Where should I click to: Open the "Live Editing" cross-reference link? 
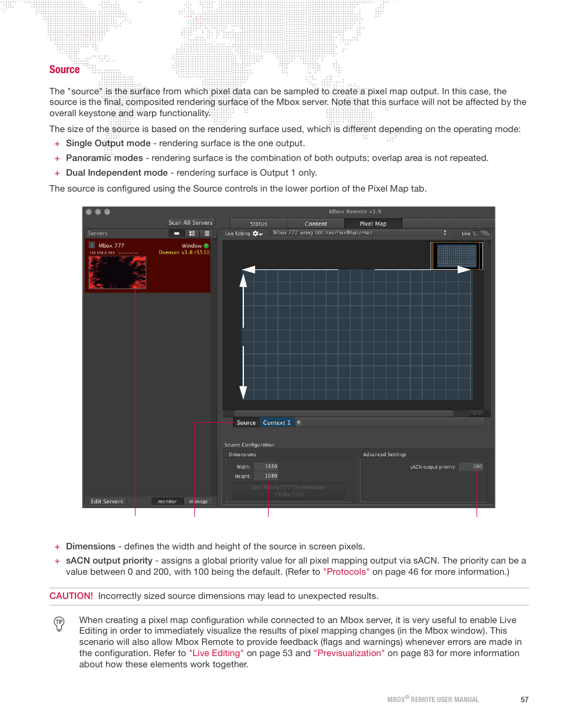pos(216,653)
